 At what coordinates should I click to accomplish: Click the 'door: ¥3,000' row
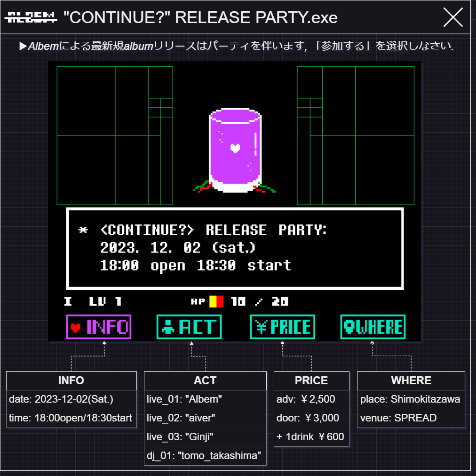point(311,418)
